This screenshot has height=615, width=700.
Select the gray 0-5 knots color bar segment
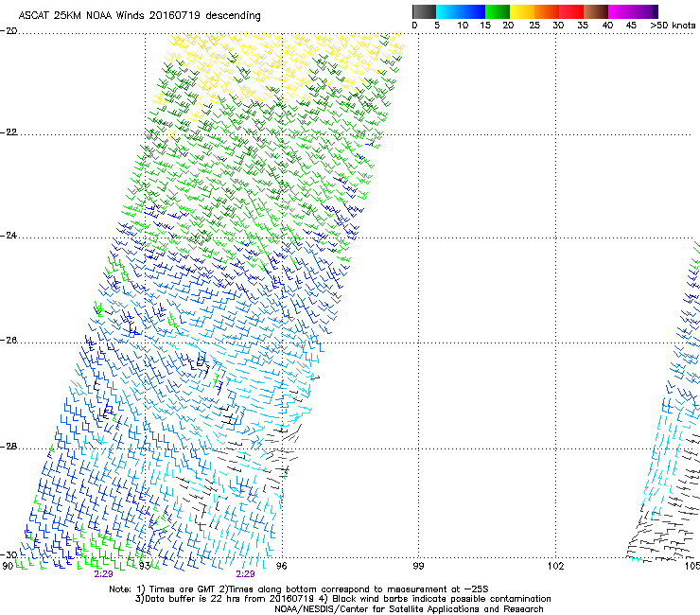[424, 11]
